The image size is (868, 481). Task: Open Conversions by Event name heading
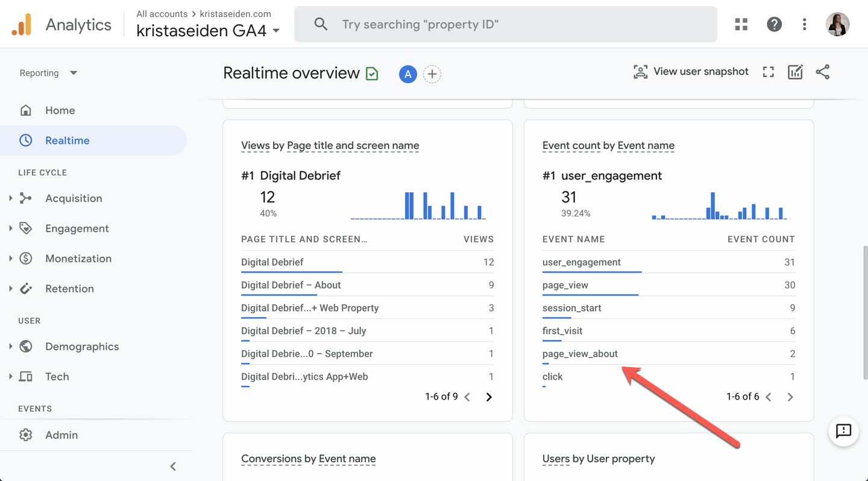coord(308,459)
